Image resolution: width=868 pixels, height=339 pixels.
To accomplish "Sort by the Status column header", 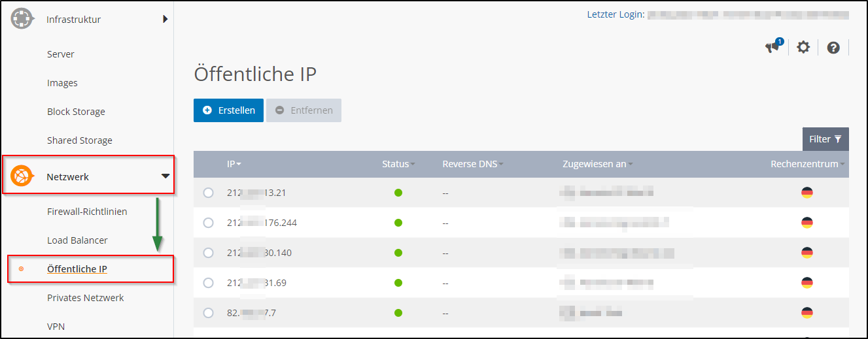I will pos(398,164).
